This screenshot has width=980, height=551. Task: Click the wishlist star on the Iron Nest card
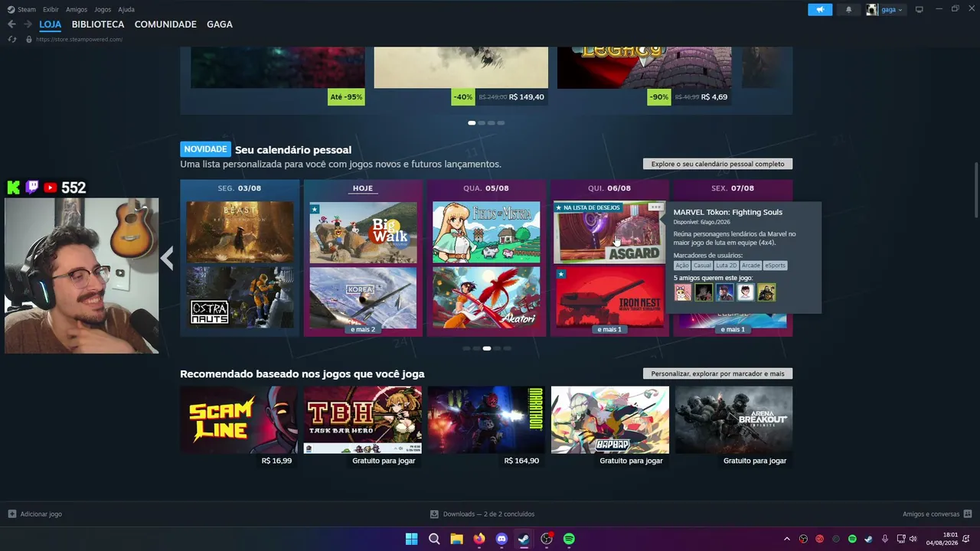click(561, 273)
